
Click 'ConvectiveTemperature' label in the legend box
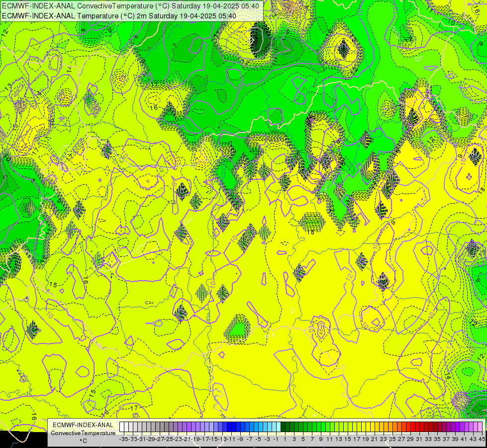83,433
